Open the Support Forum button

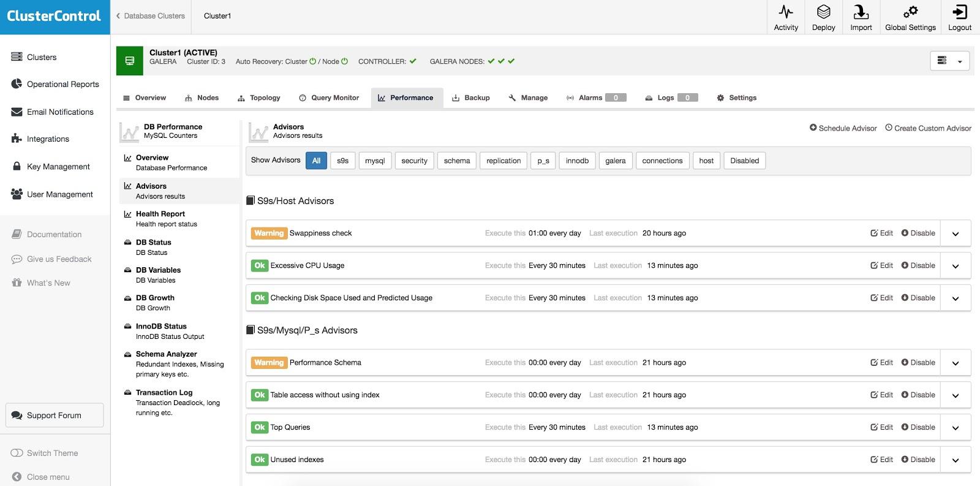55,415
